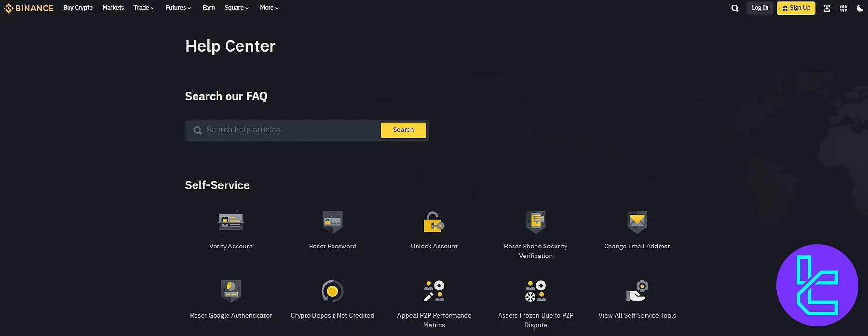Open the More dropdown in navigation
Image resolution: width=868 pixels, height=336 pixels.
[x=269, y=8]
